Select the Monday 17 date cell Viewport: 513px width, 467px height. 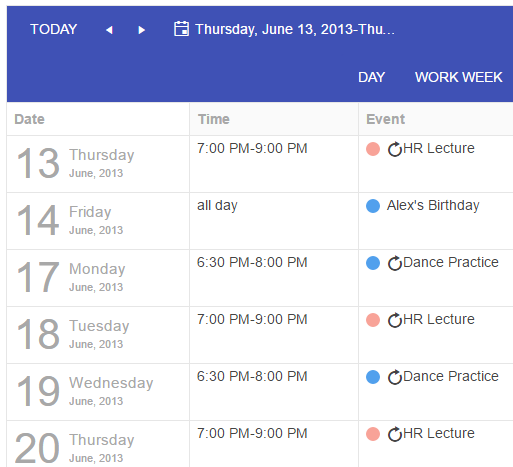point(98,278)
